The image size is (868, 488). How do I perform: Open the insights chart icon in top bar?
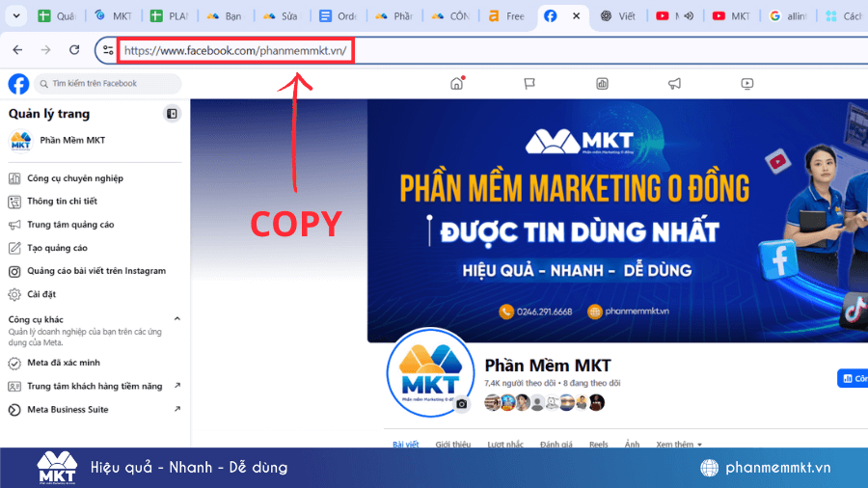[602, 84]
